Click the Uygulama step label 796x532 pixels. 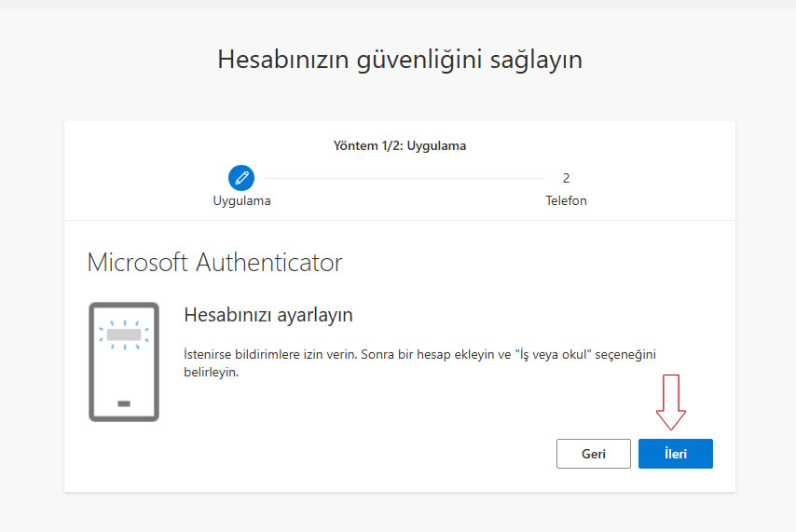(x=241, y=201)
